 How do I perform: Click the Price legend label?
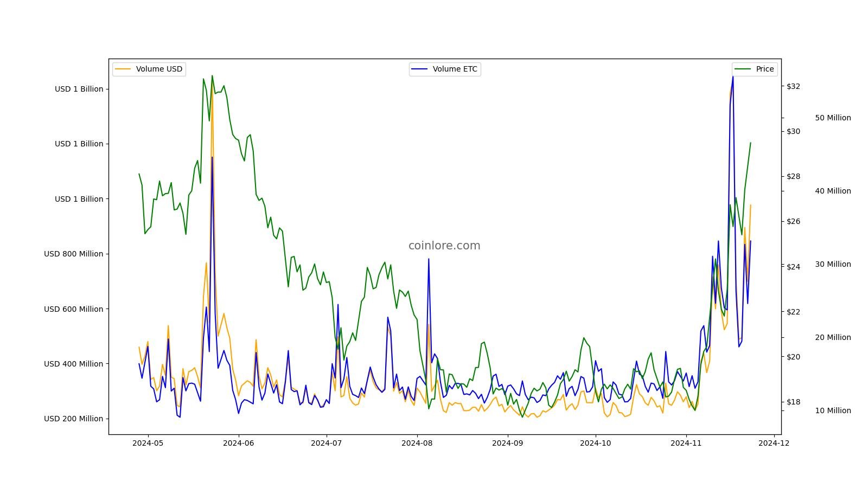(x=765, y=69)
